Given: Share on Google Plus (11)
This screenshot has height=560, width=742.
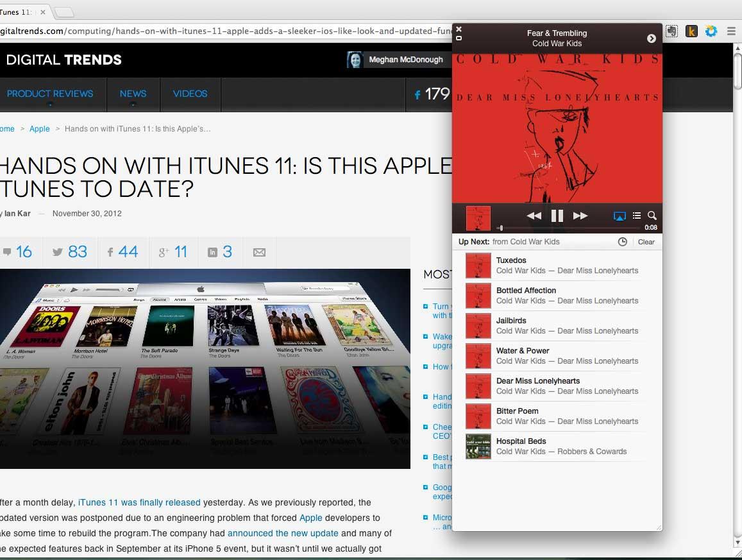Looking at the screenshot, I should (173, 251).
